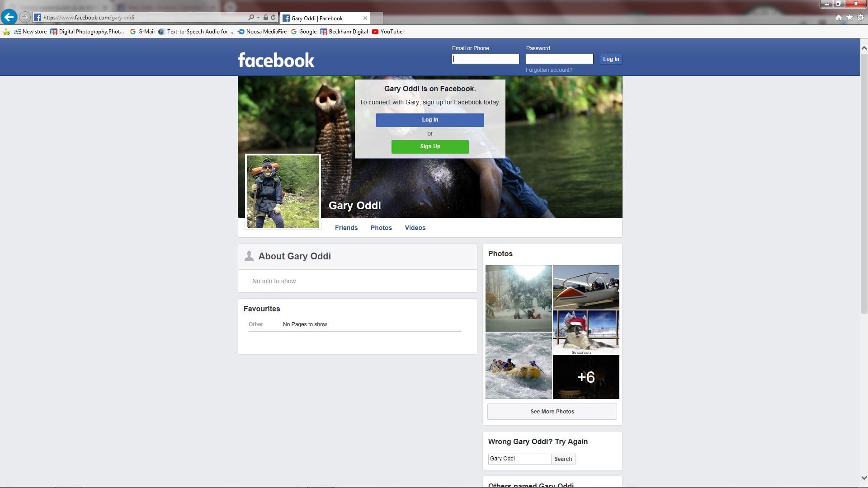Open the Google bookmark
Image resolution: width=868 pixels, height=488 pixels.
(x=303, y=32)
